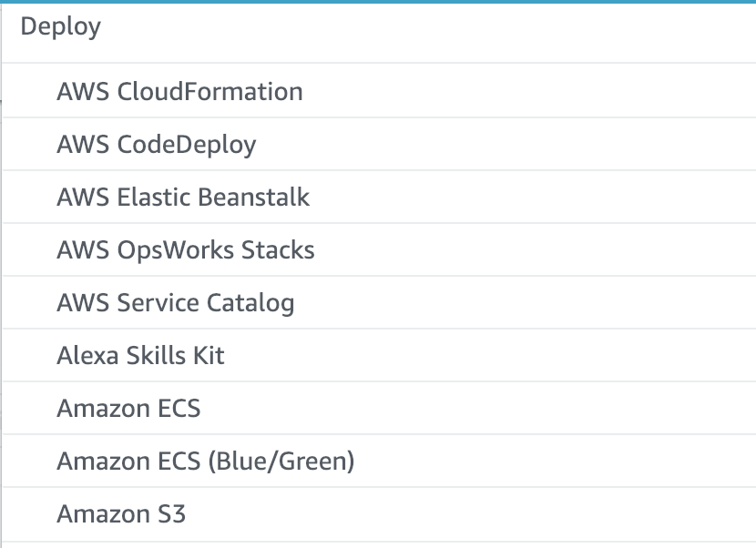Pick the AWS Elastic Beanstalk option

coord(183,197)
